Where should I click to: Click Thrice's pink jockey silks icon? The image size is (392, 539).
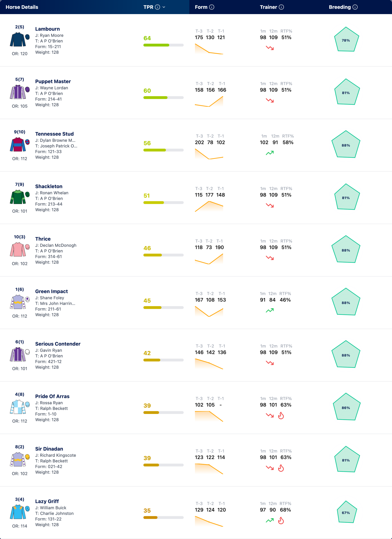20,249
